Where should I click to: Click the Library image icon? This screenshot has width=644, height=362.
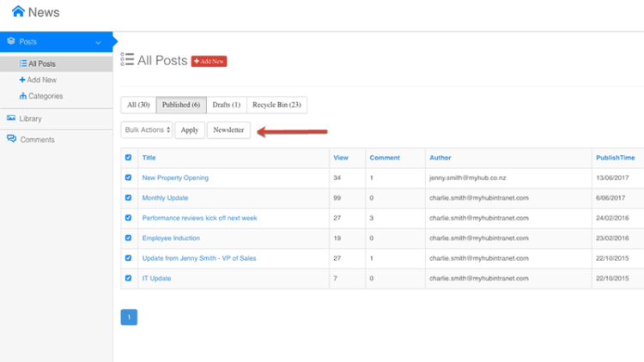[11, 118]
